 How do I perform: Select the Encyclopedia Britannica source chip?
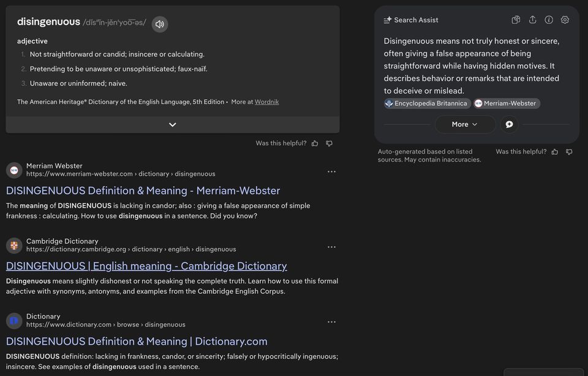(427, 103)
